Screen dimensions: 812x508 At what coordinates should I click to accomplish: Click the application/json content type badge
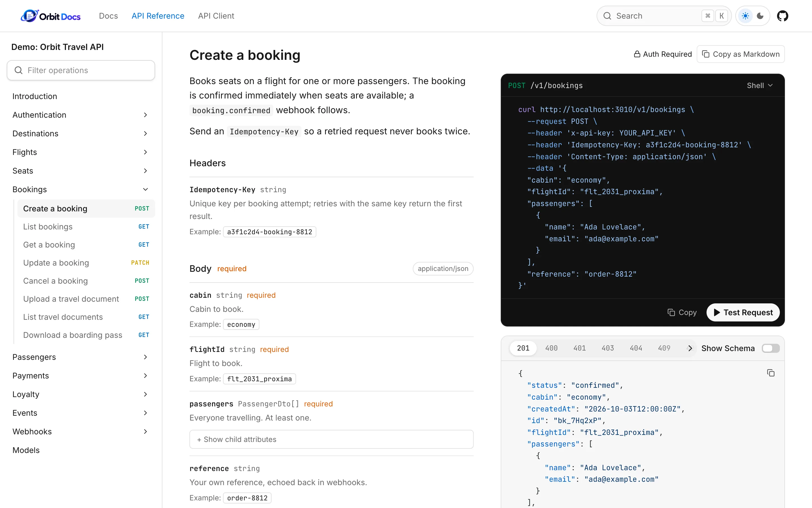coord(443,268)
